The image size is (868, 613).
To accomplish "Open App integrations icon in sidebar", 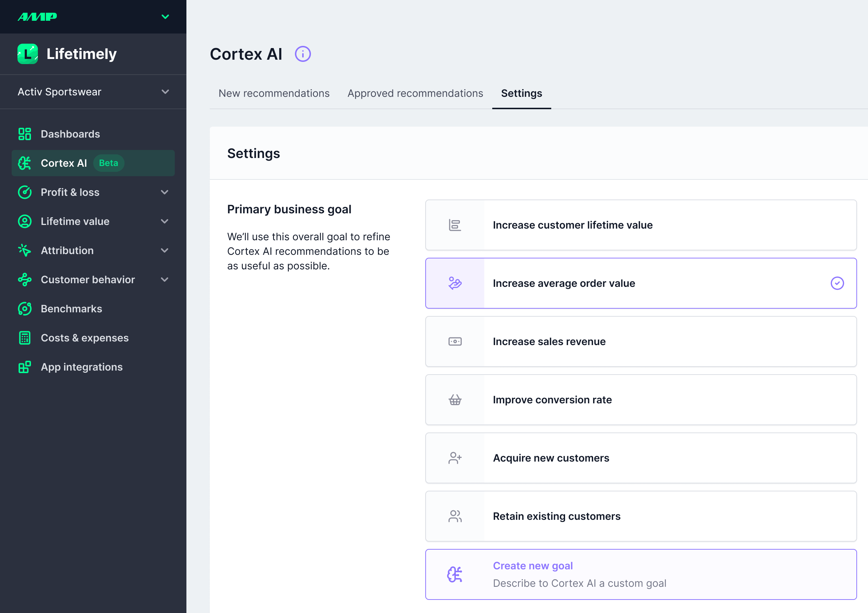I will click(x=24, y=367).
